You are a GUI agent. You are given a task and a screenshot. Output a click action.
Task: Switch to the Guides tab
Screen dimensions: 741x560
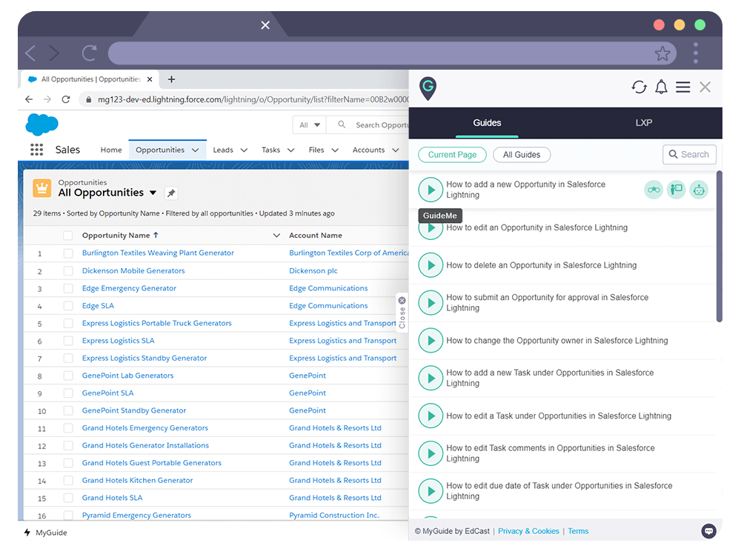pyautogui.click(x=487, y=123)
